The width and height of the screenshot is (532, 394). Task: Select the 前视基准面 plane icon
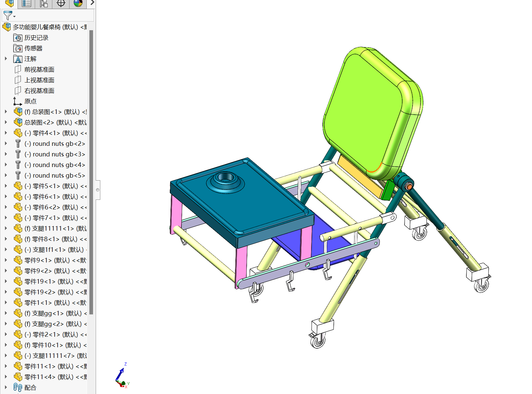point(18,70)
